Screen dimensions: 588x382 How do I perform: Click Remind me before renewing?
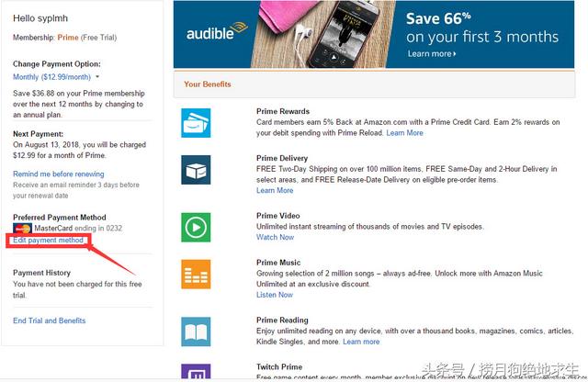59,174
